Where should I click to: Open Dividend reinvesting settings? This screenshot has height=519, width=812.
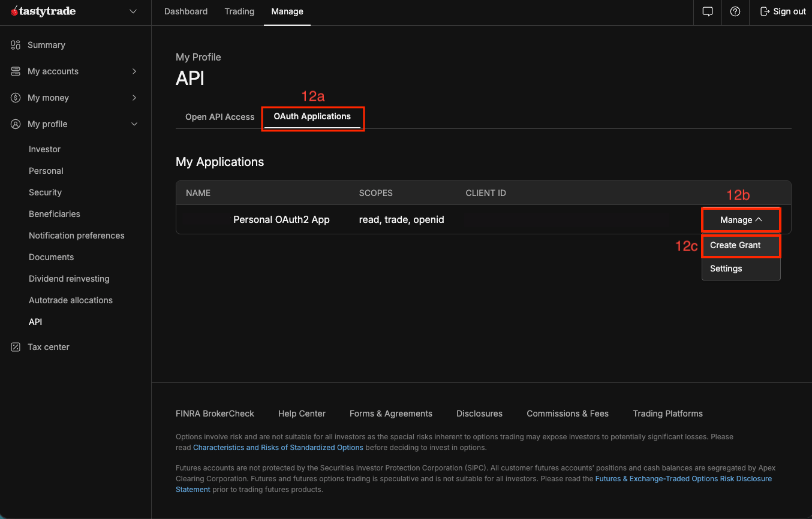(x=69, y=279)
